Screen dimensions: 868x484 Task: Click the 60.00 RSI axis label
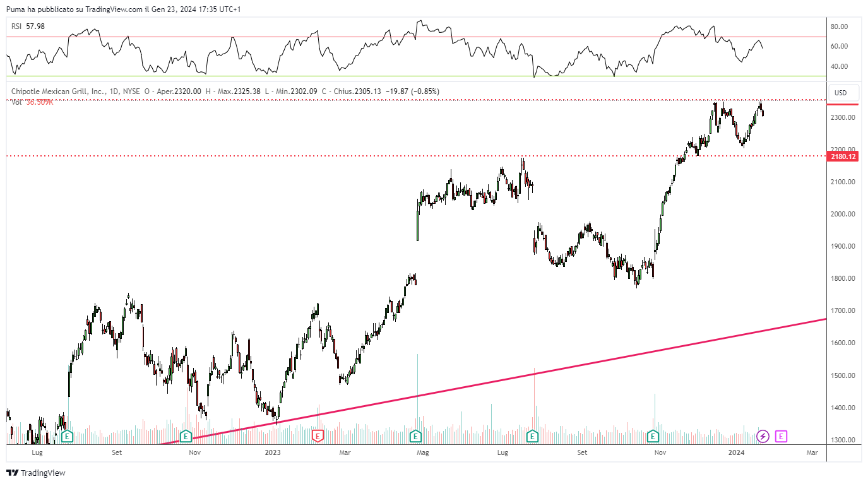(x=839, y=47)
